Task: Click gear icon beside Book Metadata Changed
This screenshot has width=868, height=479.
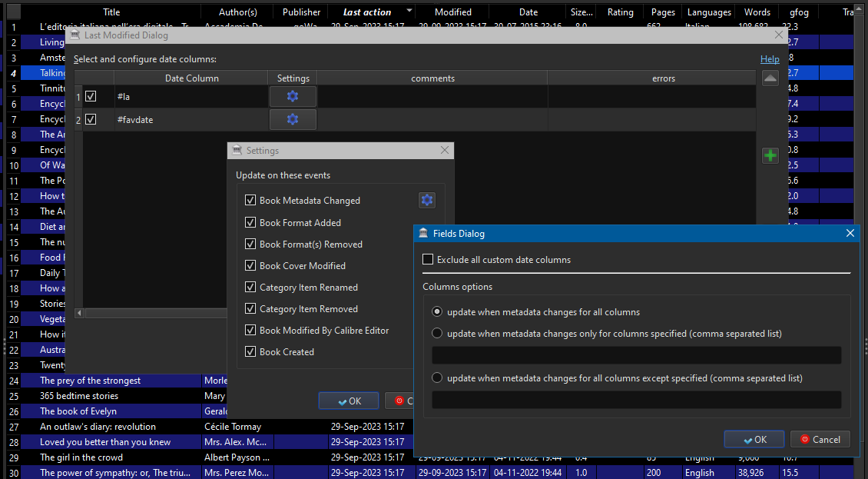Action: click(x=427, y=200)
